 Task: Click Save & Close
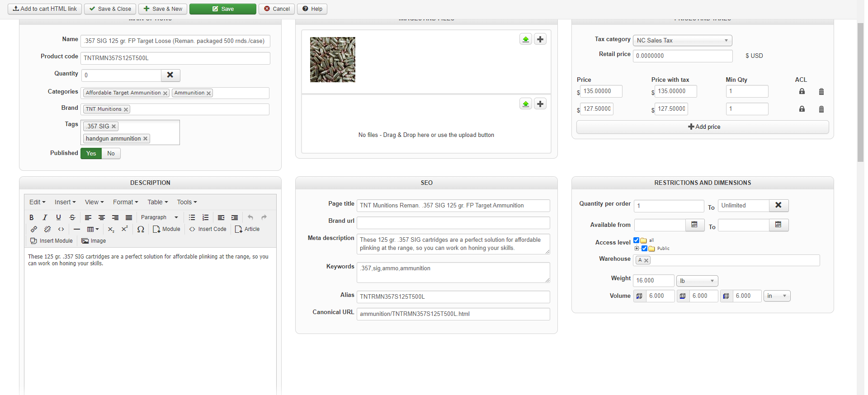[x=110, y=9]
